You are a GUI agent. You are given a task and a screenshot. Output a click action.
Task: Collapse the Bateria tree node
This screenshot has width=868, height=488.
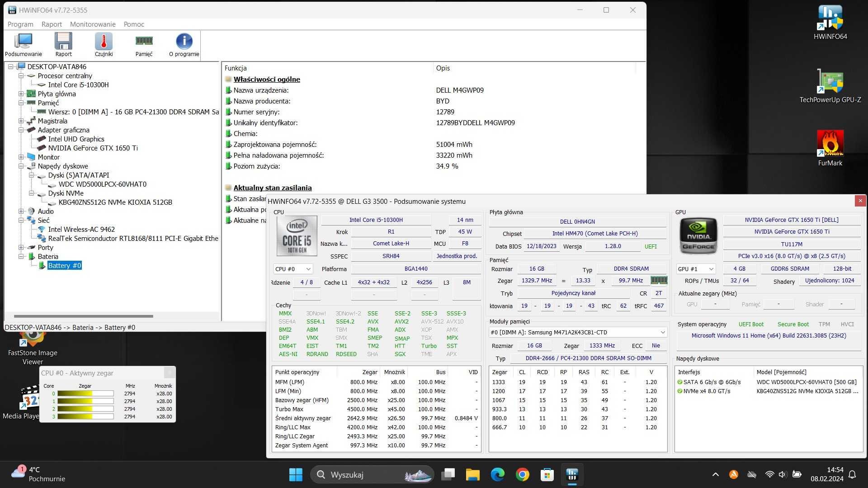coord(21,256)
